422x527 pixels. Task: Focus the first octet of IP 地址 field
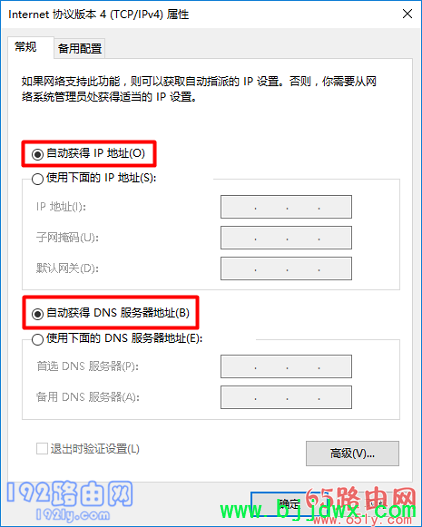(x=238, y=207)
